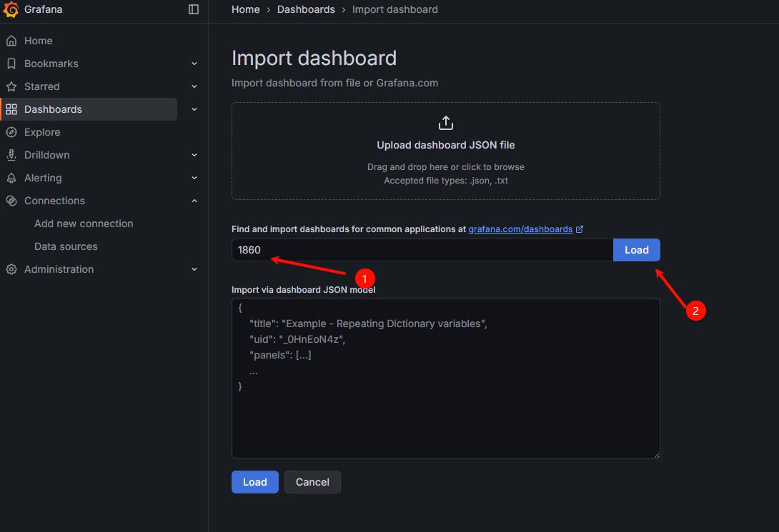Click the upload arrow icon
This screenshot has width=779, height=532.
coord(446,123)
